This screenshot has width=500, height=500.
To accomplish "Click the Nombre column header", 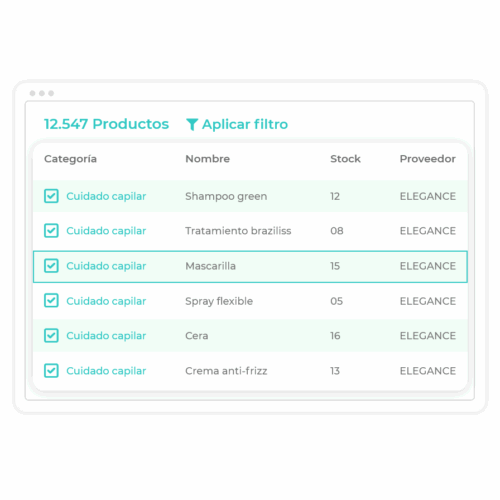I will (x=207, y=159).
